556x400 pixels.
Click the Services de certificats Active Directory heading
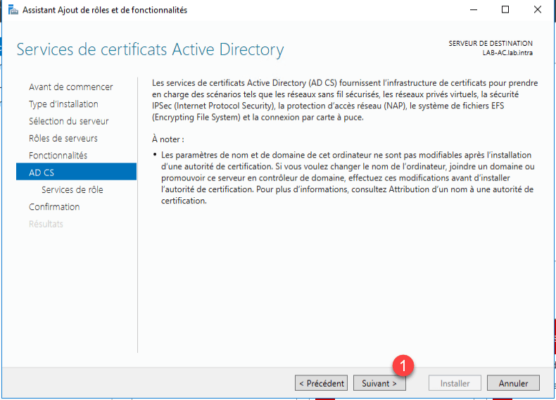click(x=150, y=49)
